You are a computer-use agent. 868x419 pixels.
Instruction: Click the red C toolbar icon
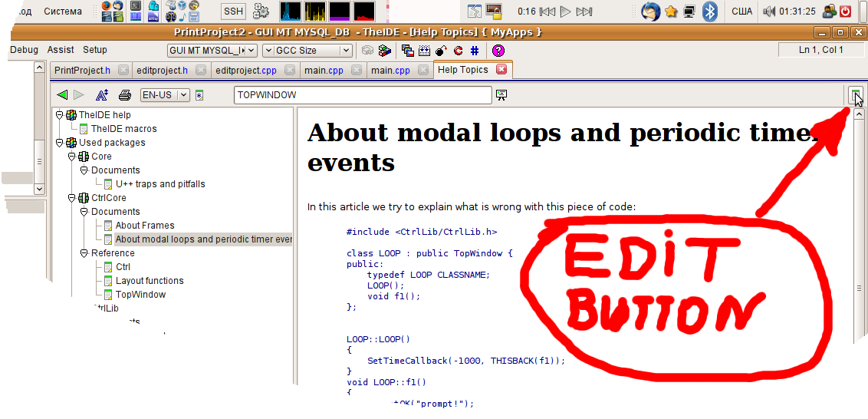[x=459, y=51]
